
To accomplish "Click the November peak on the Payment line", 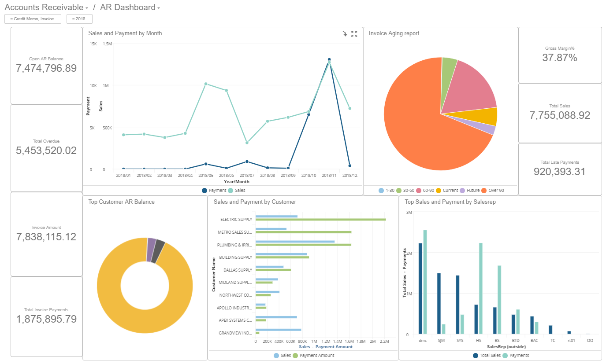I will pyautogui.click(x=329, y=59).
